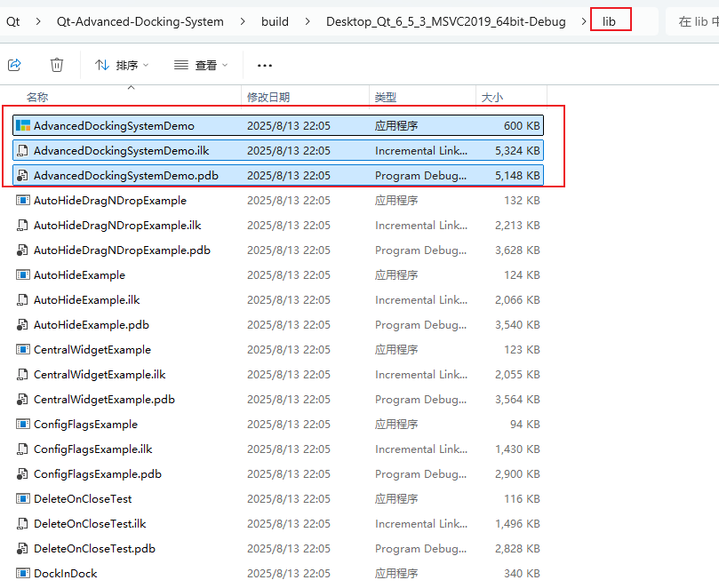This screenshot has width=719, height=588.
Task: Click DeleteOnCloseTest.ilk file icon
Action: coord(22,524)
